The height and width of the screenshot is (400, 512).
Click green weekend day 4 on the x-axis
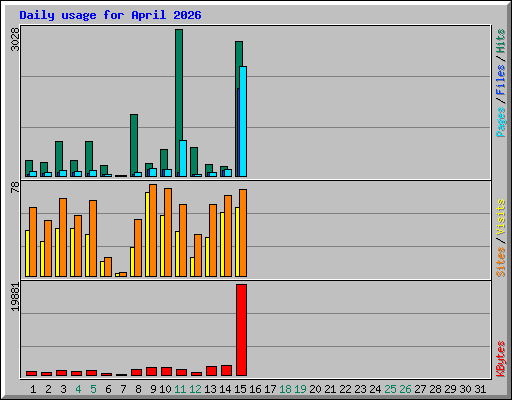78,389
